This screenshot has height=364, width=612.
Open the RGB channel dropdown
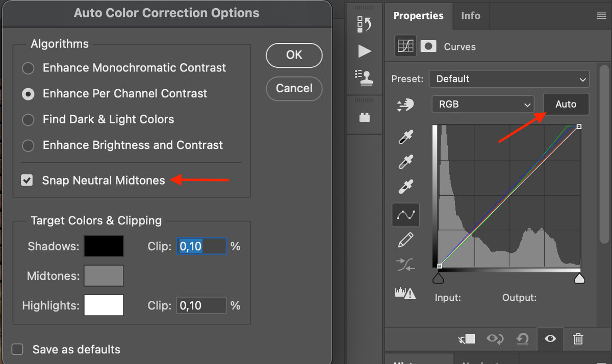[x=482, y=104]
